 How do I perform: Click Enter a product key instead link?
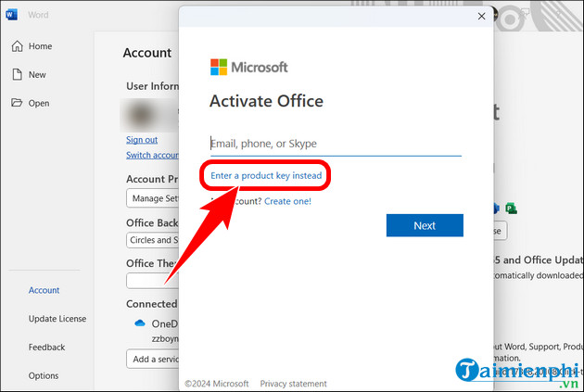click(266, 175)
